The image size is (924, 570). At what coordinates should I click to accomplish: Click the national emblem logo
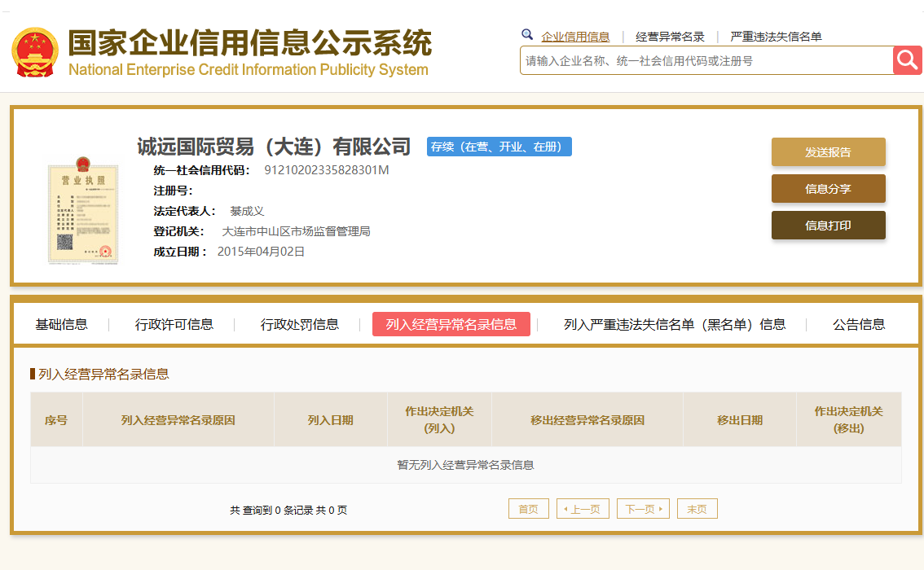35,52
